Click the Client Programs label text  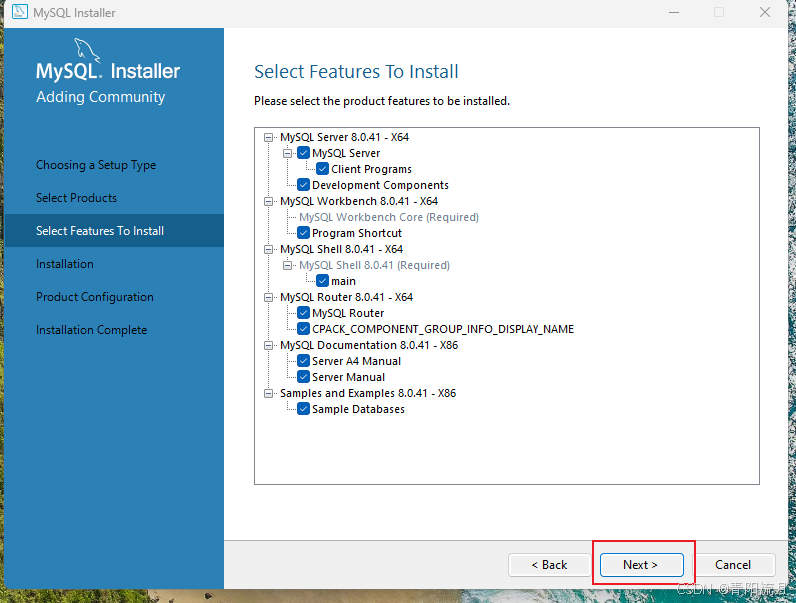coord(371,169)
